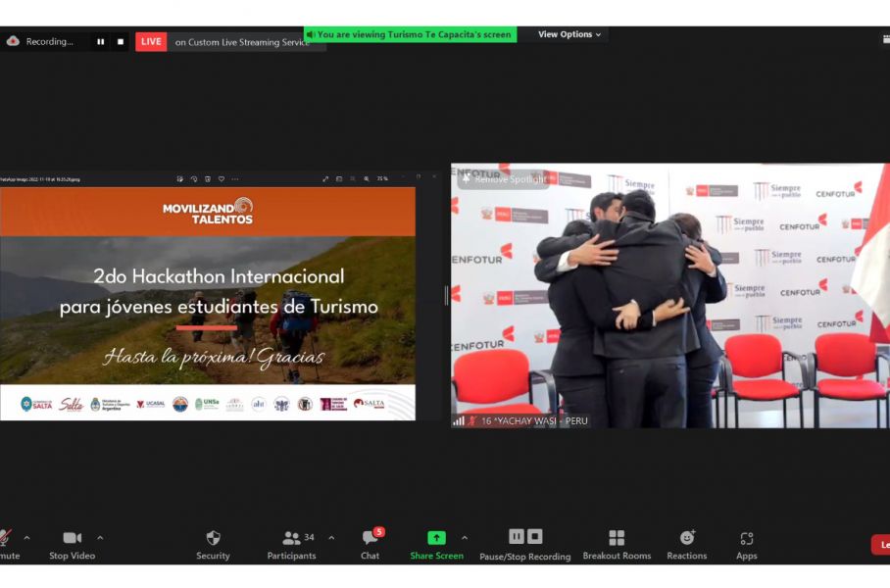Click the Security shield icon
Image resolution: width=890 pixels, height=588 pixels.
[x=213, y=538]
